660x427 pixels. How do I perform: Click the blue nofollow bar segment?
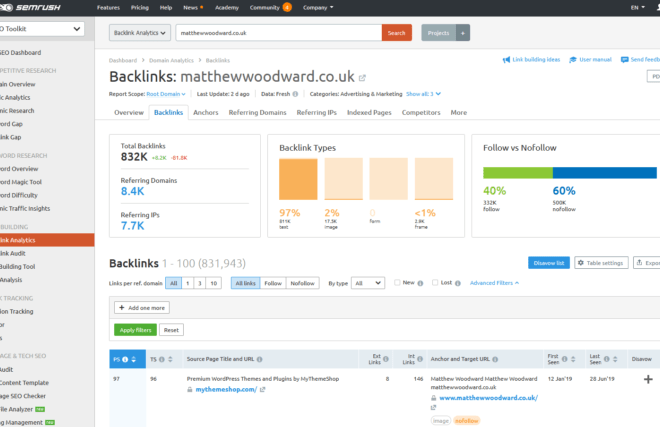point(604,173)
